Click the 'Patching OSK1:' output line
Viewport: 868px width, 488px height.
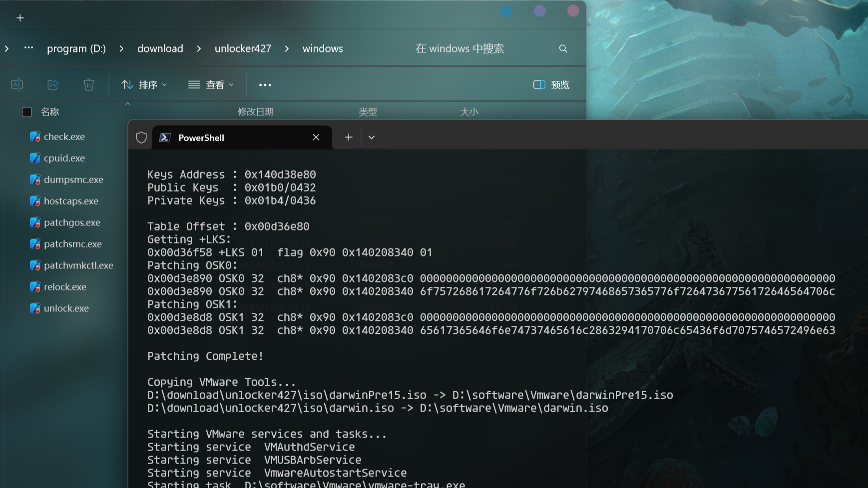(x=192, y=304)
